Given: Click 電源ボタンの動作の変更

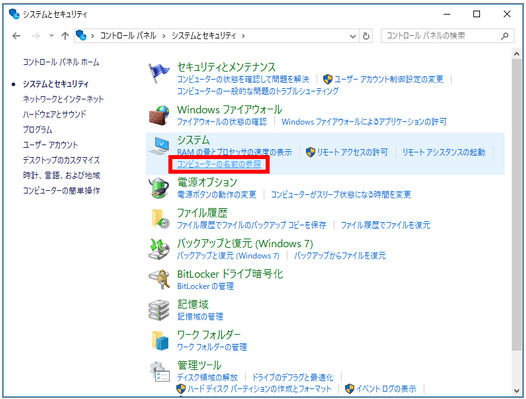Looking at the screenshot, I should (217, 195).
